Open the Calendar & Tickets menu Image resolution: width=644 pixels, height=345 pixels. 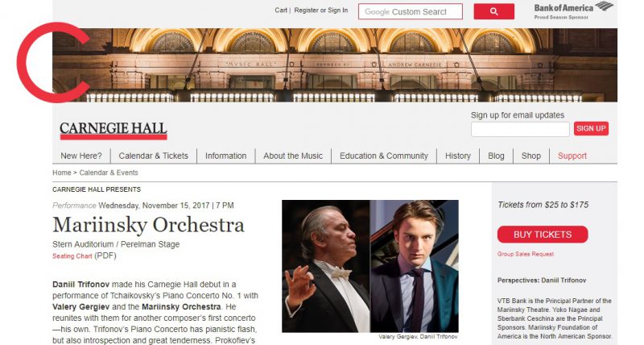pyautogui.click(x=153, y=156)
